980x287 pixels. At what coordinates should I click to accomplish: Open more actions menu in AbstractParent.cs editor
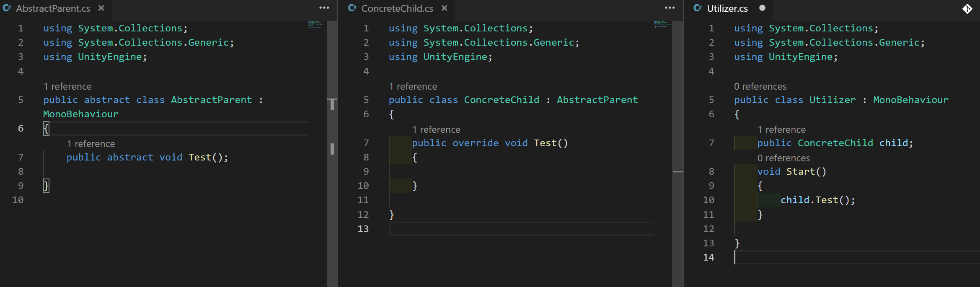pyautogui.click(x=324, y=8)
